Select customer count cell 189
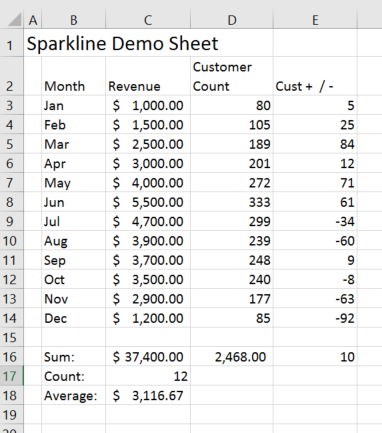 point(232,144)
